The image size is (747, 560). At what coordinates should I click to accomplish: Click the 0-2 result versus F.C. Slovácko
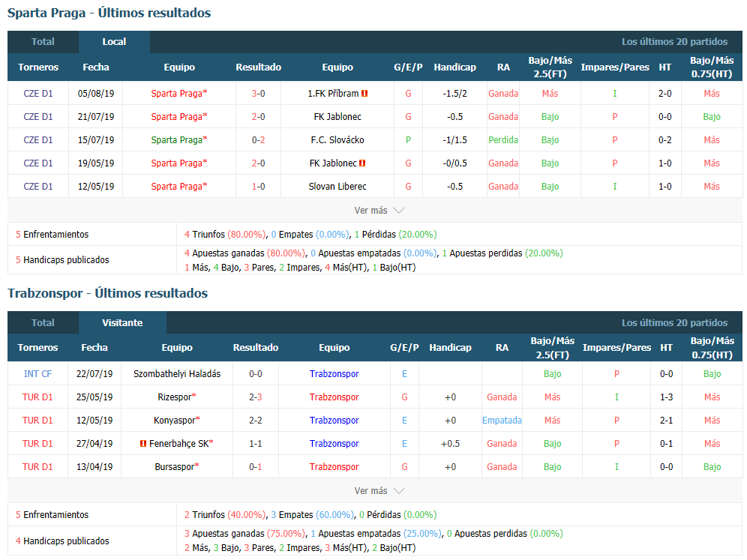click(x=258, y=140)
